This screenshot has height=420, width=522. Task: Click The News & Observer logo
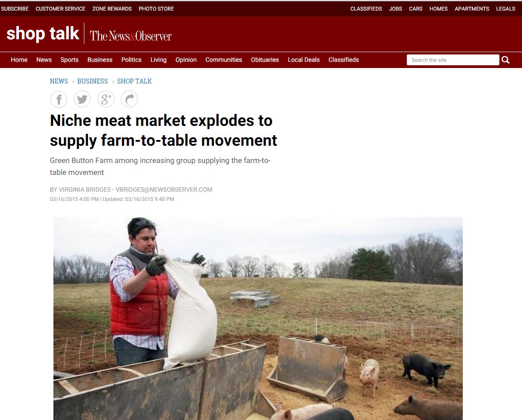[x=131, y=36]
